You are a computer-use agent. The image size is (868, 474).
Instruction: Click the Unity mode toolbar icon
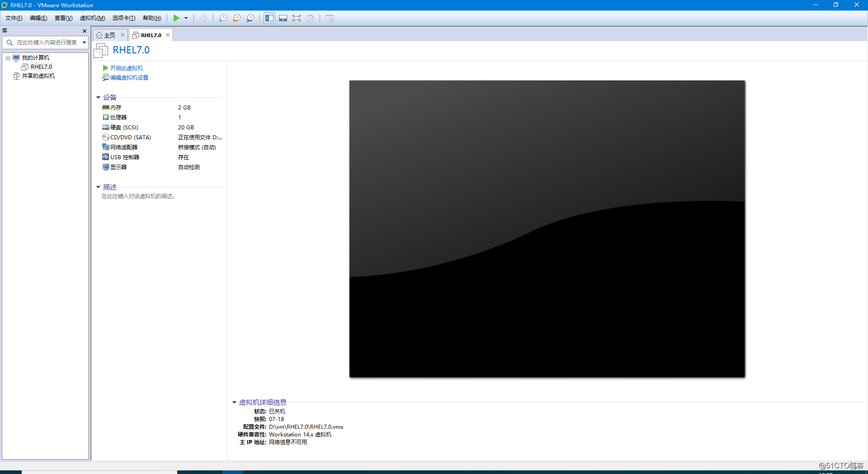pos(310,18)
